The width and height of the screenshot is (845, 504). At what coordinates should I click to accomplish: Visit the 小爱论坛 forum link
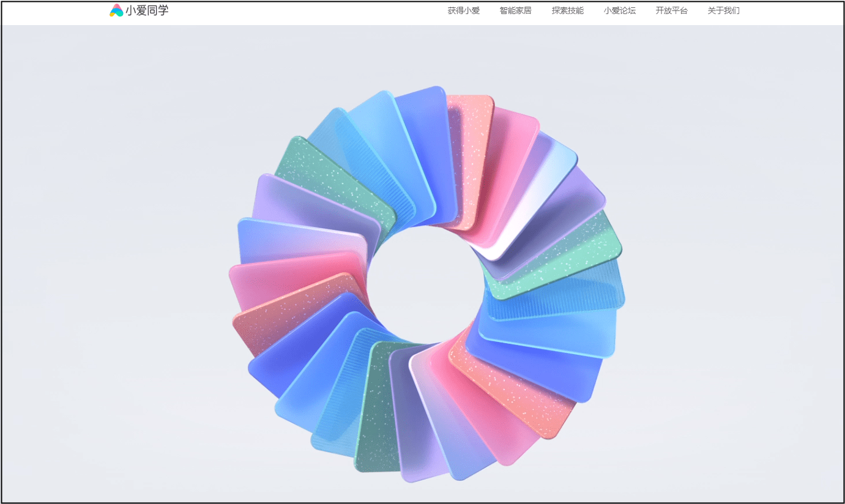pyautogui.click(x=619, y=10)
